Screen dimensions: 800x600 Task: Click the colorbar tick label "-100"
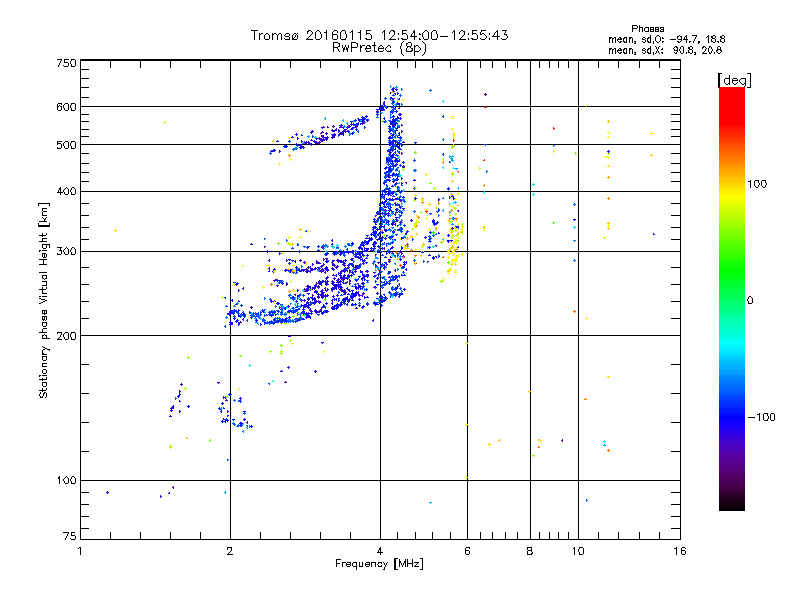coord(761,417)
